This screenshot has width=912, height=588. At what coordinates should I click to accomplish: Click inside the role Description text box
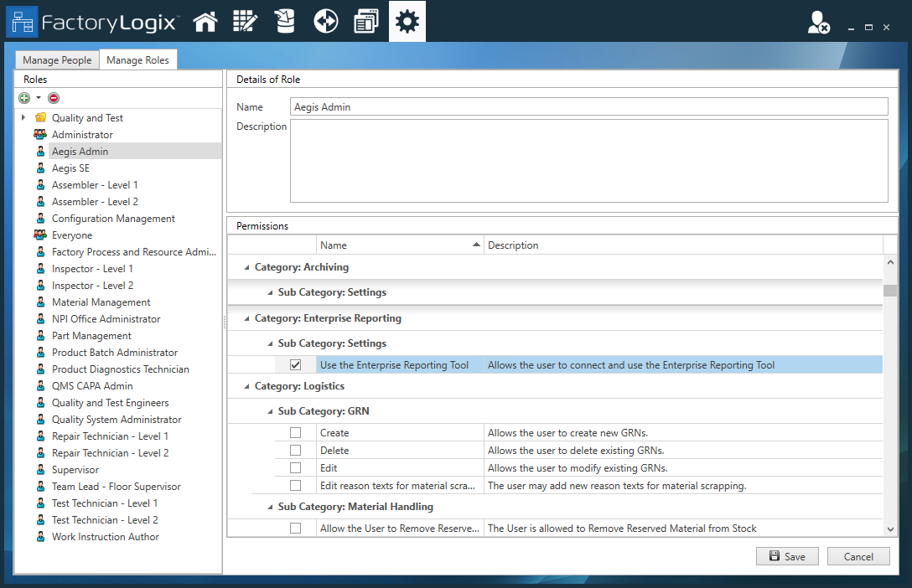click(x=587, y=159)
